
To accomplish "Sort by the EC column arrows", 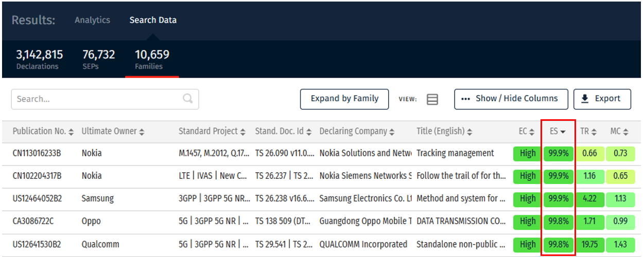I will tap(532, 132).
